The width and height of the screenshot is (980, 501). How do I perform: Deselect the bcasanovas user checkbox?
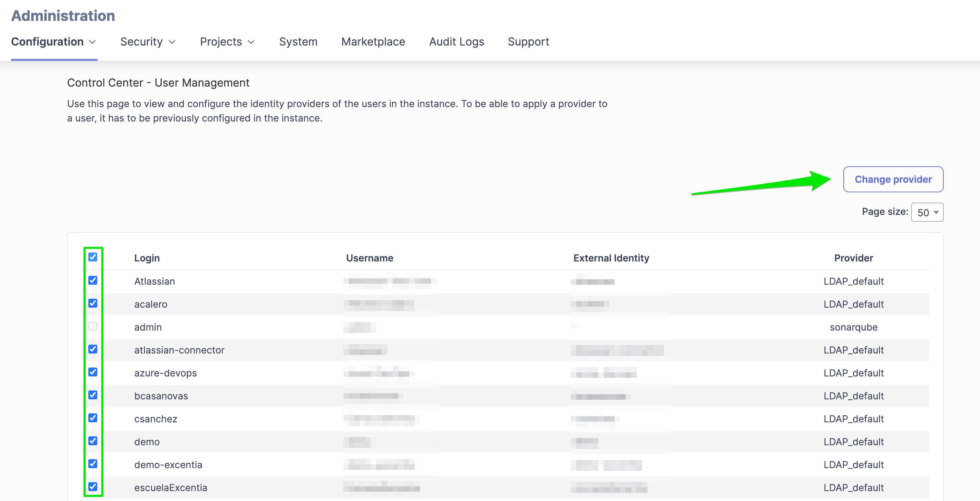coord(93,395)
